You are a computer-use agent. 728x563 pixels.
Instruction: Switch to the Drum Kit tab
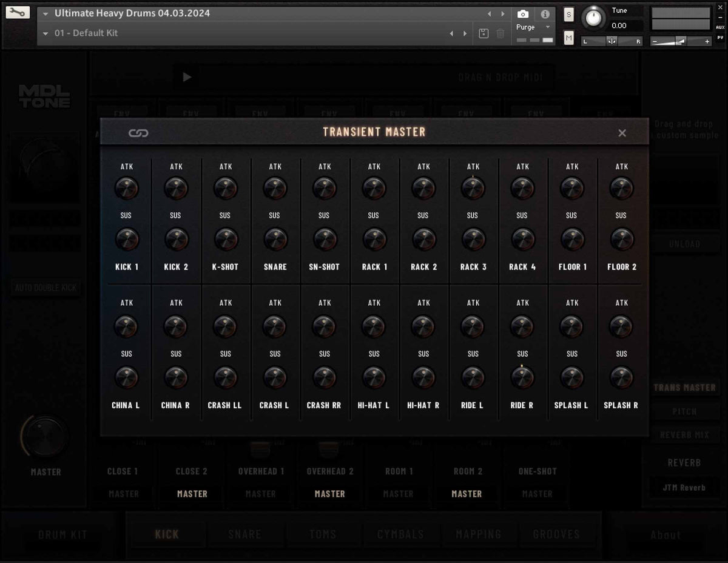[x=62, y=534]
